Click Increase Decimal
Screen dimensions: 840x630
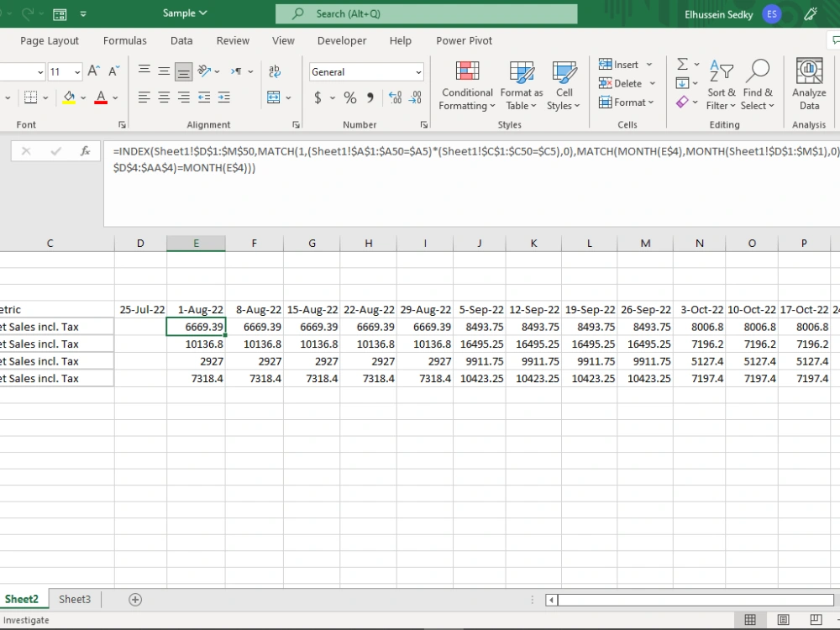[x=394, y=97]
